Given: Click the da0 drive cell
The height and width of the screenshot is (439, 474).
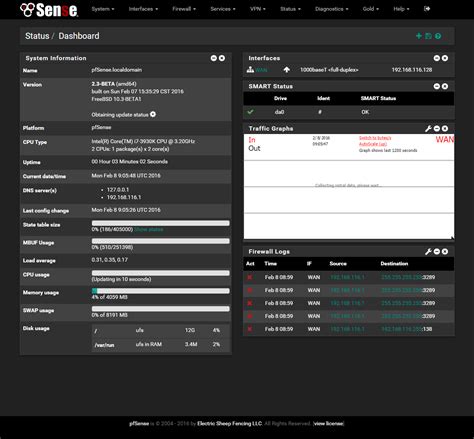Looking at the screenshot, I should (279, 112).
